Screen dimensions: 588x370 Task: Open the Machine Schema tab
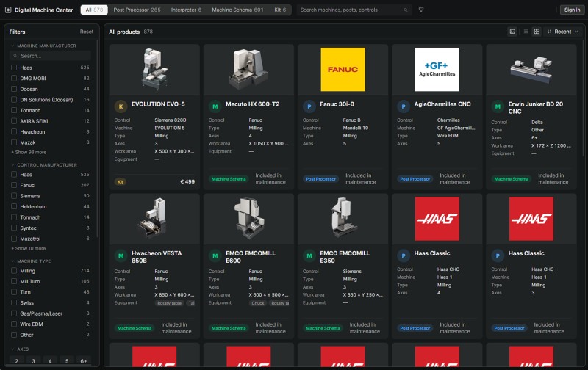click(x=237, y=10)
